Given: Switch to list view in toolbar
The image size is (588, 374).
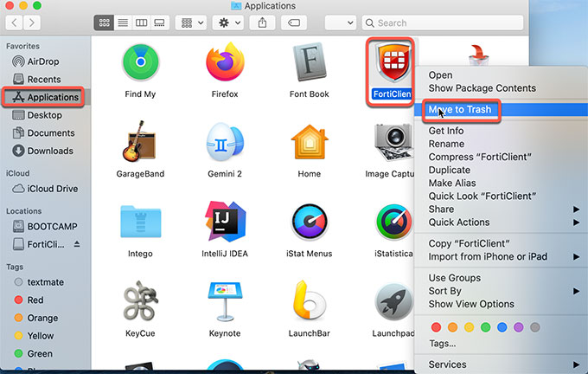Looking at the screenshot, I should click(123, 23).
